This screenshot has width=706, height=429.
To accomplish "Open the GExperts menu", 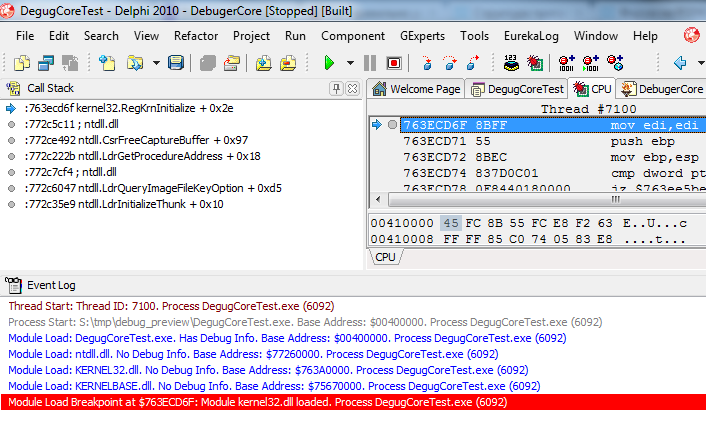I will coord(422,36).
